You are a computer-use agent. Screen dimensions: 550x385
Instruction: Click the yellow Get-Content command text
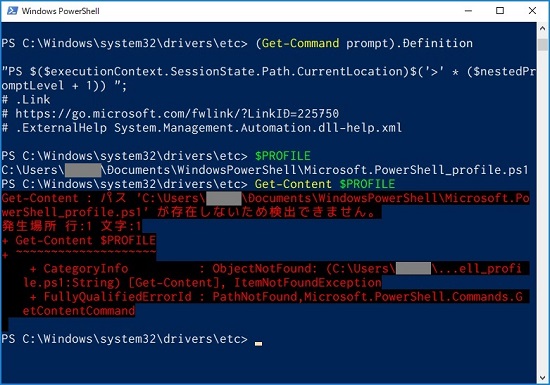pos(293,184)
